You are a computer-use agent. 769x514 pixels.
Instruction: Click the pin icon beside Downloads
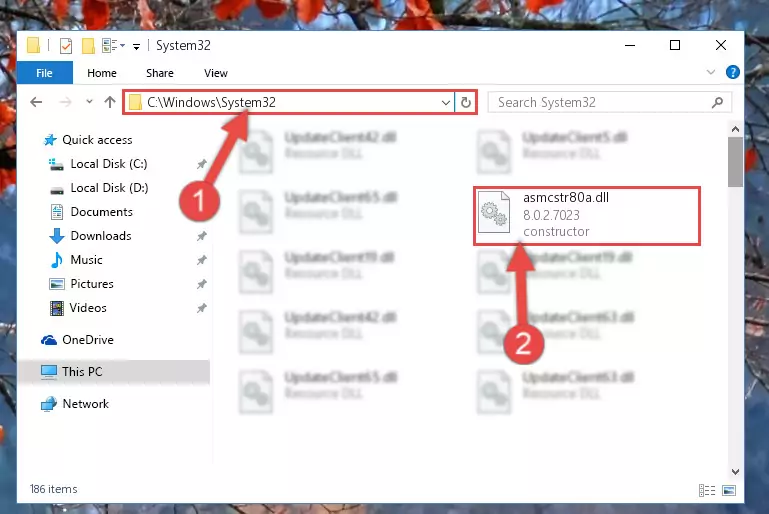[x=202, y=236]
